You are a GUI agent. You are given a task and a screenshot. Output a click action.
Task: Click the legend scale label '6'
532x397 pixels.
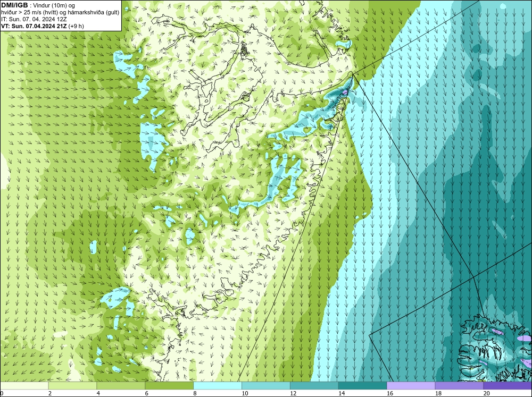pos(147,393)
